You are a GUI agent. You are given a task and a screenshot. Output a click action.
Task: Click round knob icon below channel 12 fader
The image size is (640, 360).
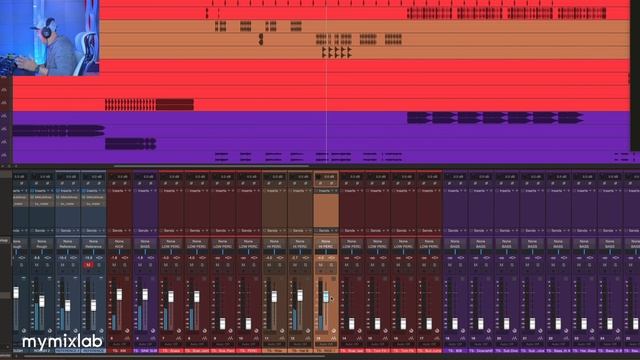pos(308,331)
